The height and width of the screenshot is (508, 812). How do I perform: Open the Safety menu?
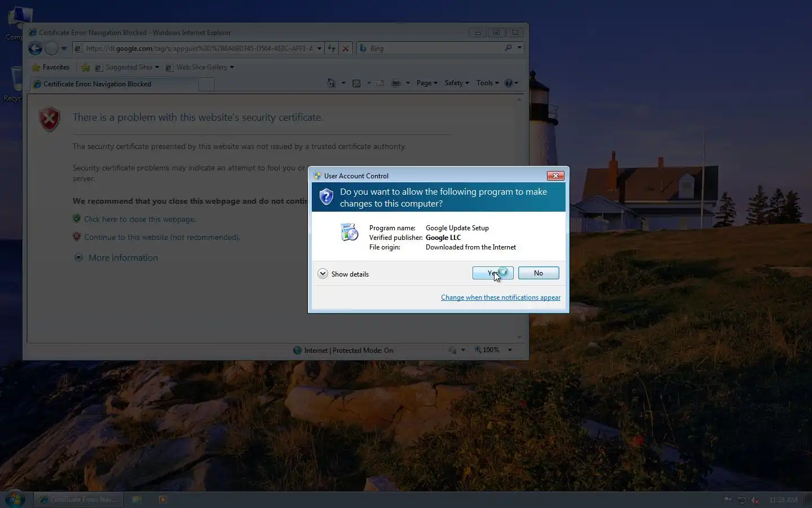coord(457,83)
